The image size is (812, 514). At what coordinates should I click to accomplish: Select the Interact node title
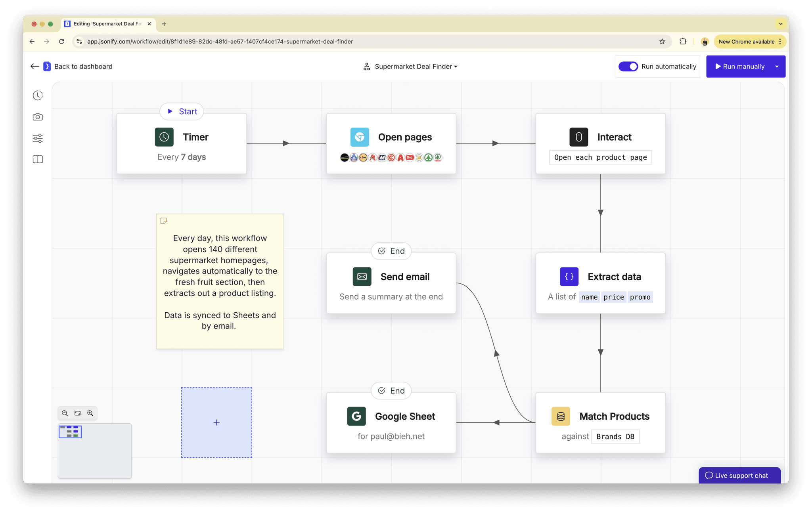[x=614, y=137]
